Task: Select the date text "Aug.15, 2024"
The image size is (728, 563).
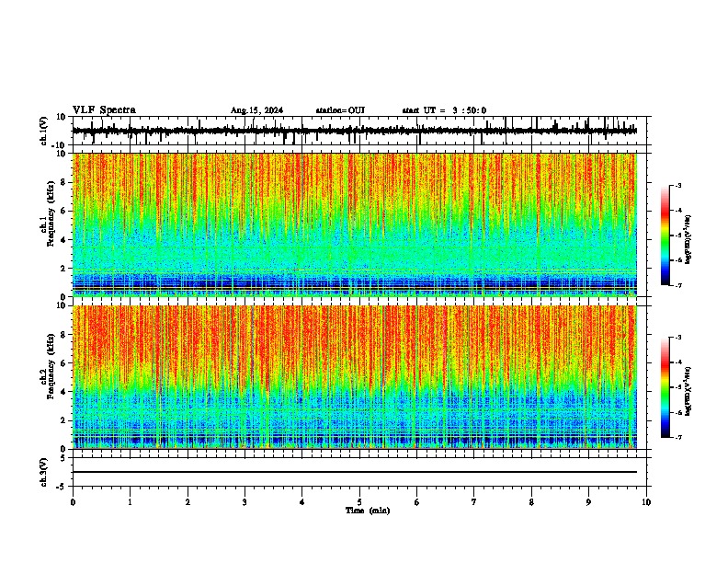Action: pos(256,110)
